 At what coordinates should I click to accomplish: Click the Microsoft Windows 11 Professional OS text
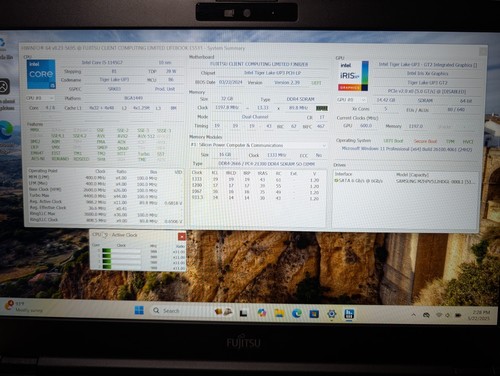point(407,149)
